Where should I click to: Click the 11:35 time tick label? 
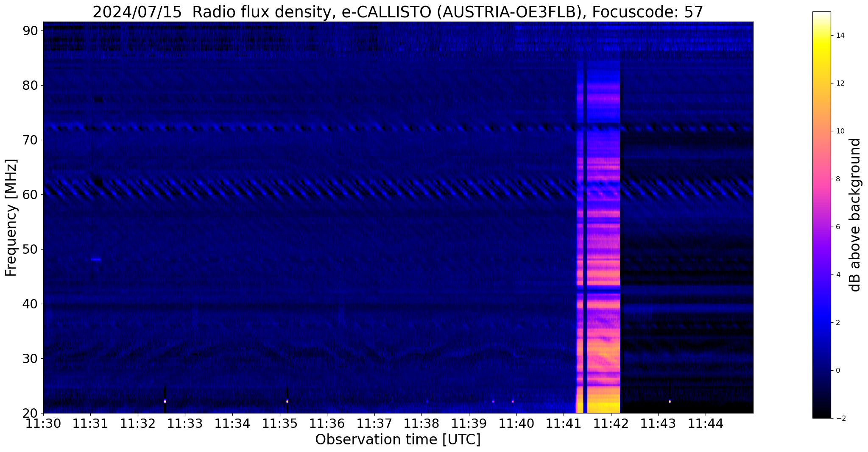(280, 424)
